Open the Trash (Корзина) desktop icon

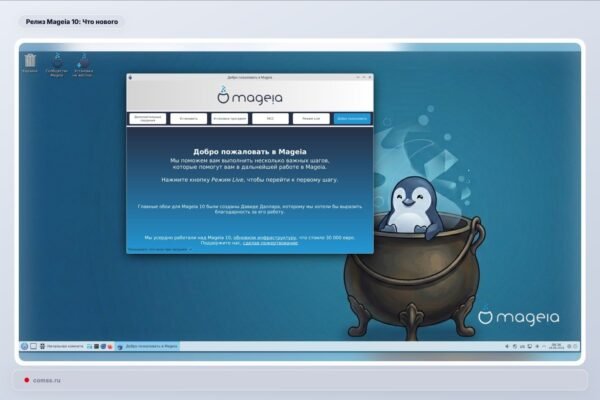point(30,62)
